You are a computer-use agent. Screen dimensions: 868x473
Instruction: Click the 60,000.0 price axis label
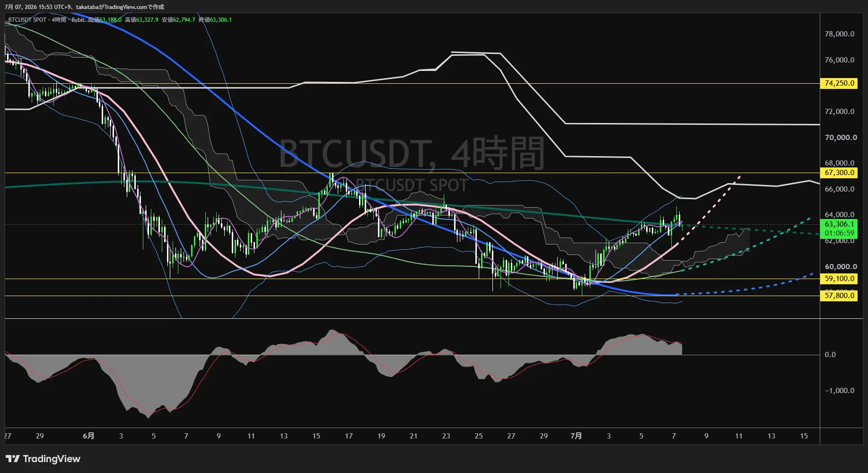pos(841,267)
